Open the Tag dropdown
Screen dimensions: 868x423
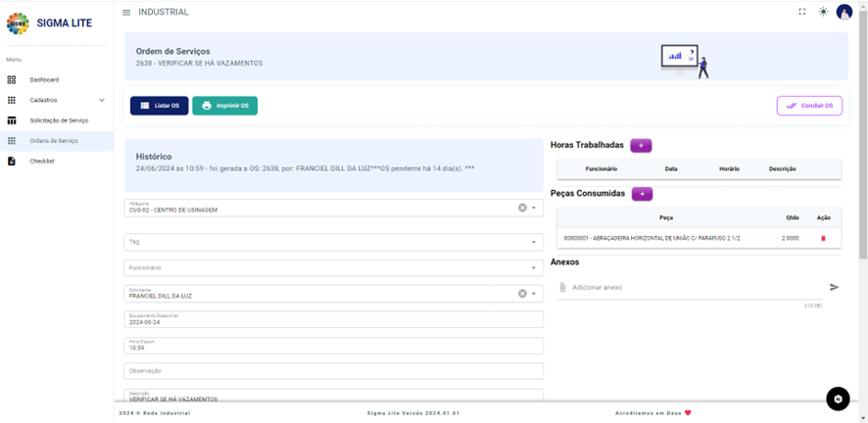[x=534, y=242]
